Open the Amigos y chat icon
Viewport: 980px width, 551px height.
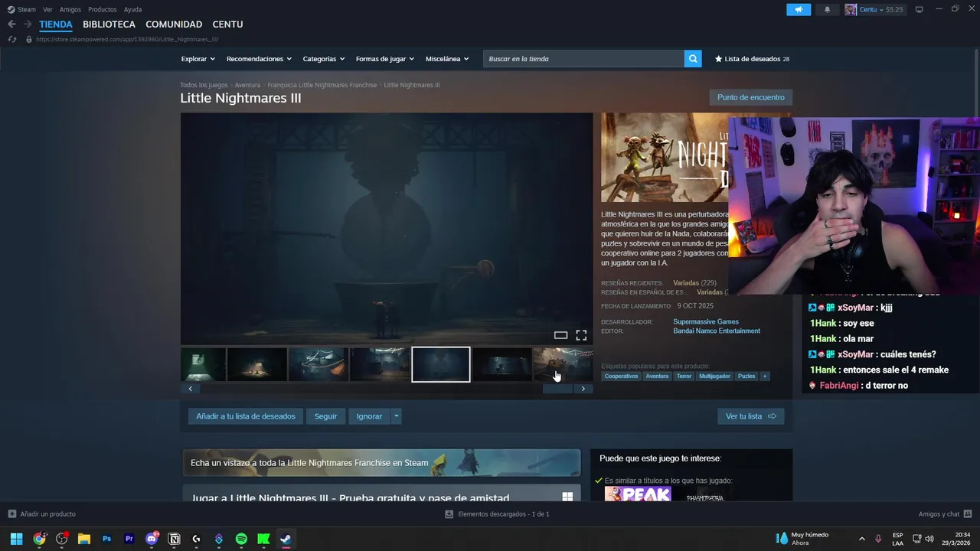[968, 514]
